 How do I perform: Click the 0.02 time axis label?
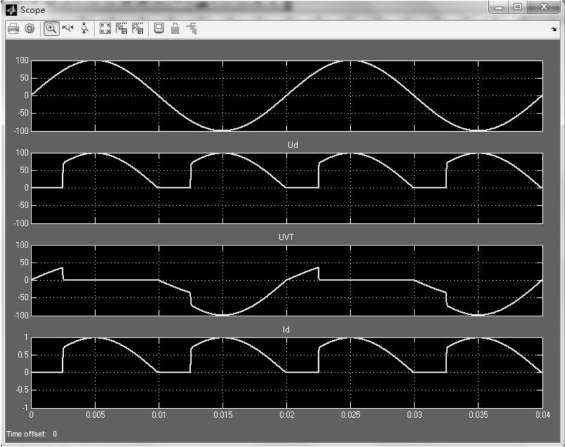point(287,415)
